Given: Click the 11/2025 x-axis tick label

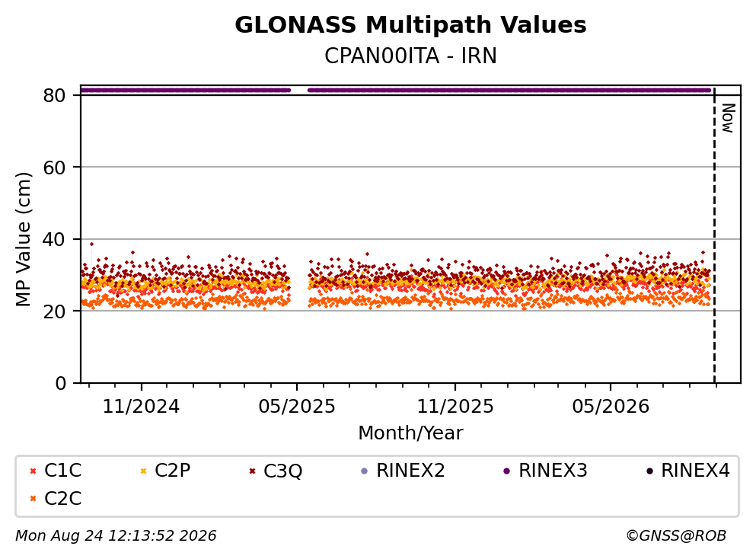Looking at the screenshot, I should (455, 407).
